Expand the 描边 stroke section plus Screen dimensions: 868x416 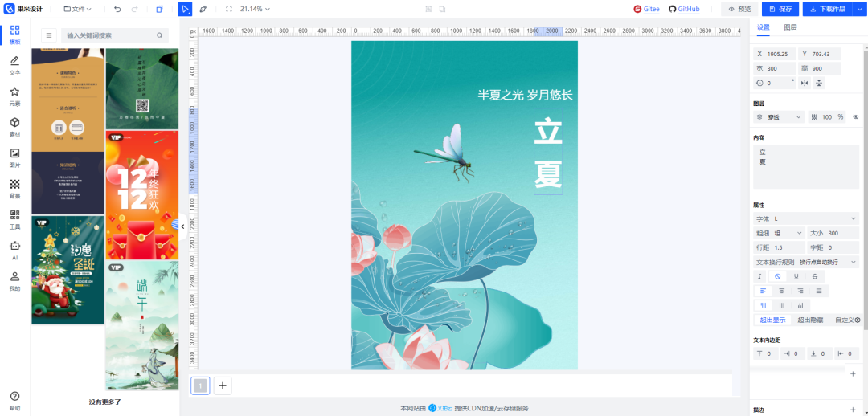pyautogui.click(x=853, y=410)
